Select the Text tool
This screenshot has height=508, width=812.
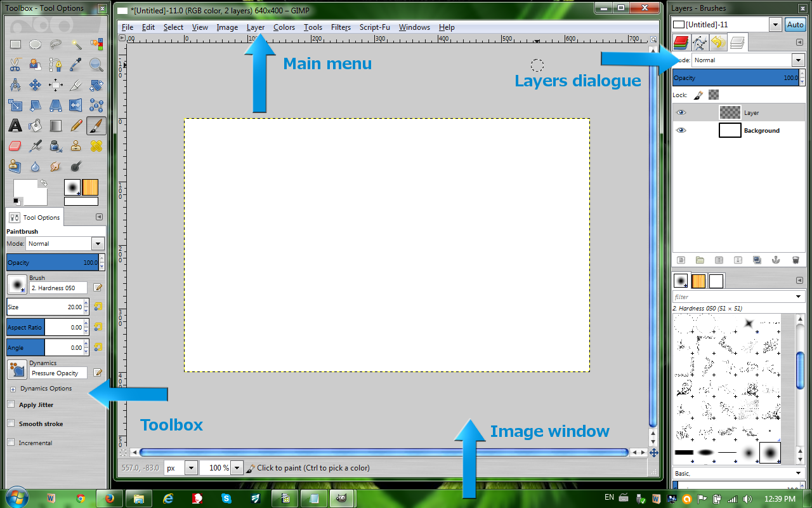pos(15,126)
